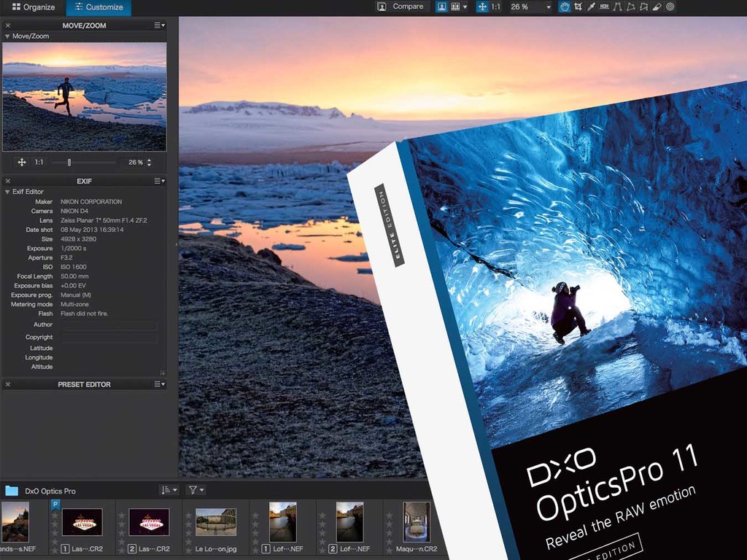Screen dimensions: 747x560
Task: Click the '4928 x 3280' size value
Action: (78, 239)
